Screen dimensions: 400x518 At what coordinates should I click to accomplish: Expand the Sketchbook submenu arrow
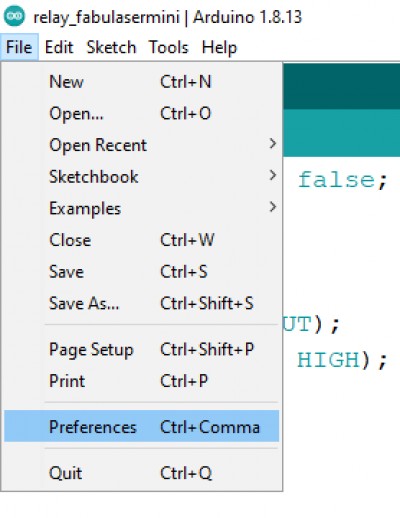(273, 175)
